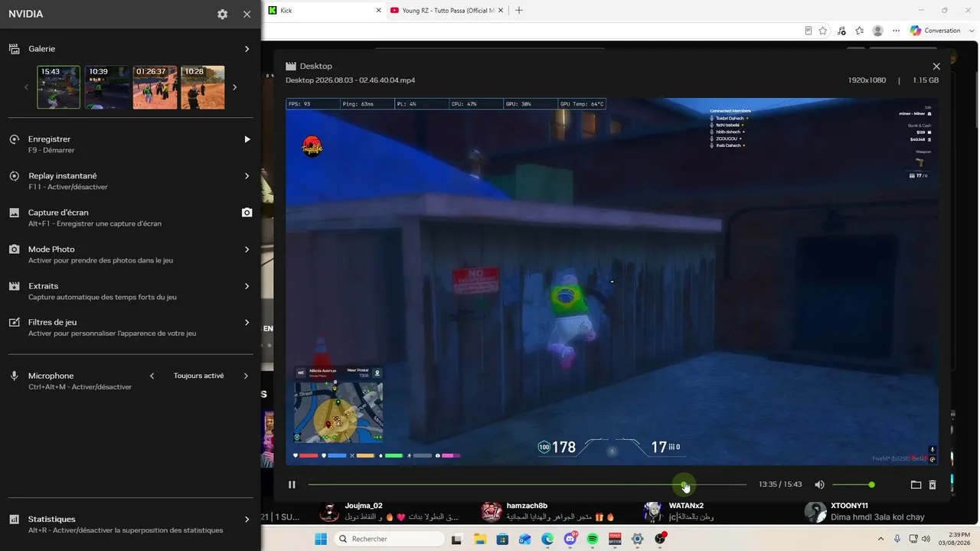Close the Kick browser tab
This screenshot has width=980, height=551.
[378, 10]
